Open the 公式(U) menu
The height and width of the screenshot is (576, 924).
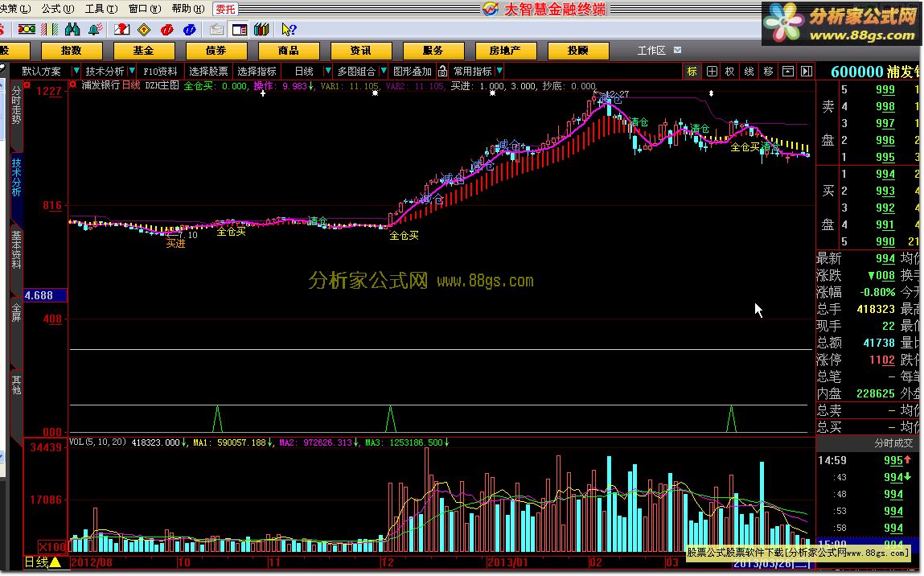(58, 8)
